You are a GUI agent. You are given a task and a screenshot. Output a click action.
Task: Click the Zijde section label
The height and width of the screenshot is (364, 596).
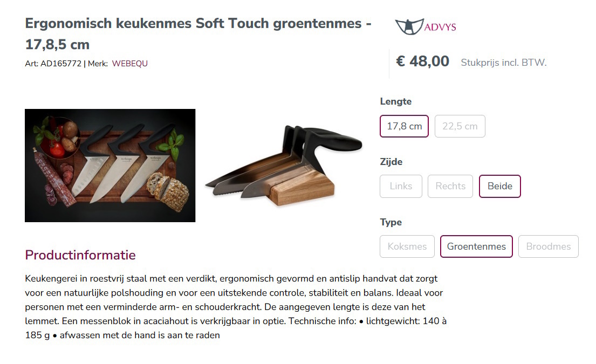point(390,161)
